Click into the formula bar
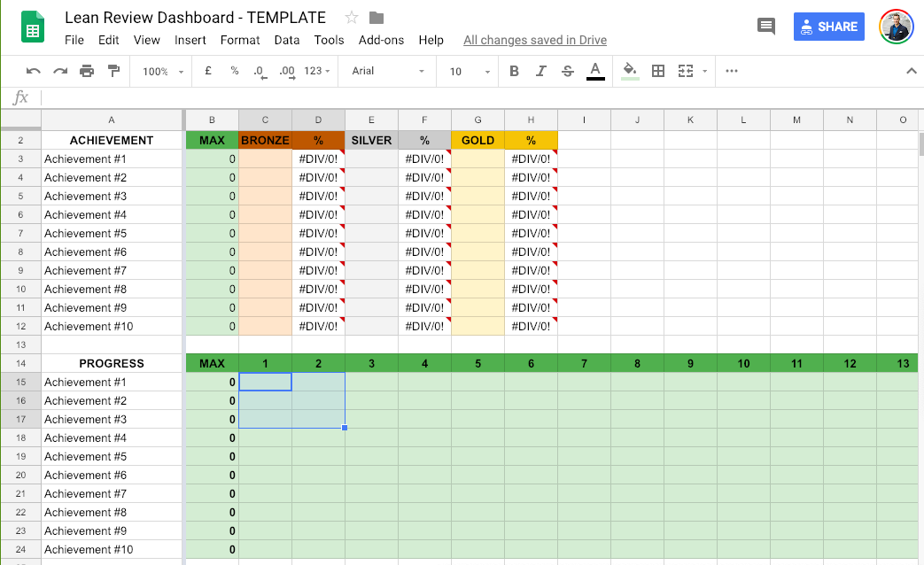The image size is (924, 565). point(480,97)
